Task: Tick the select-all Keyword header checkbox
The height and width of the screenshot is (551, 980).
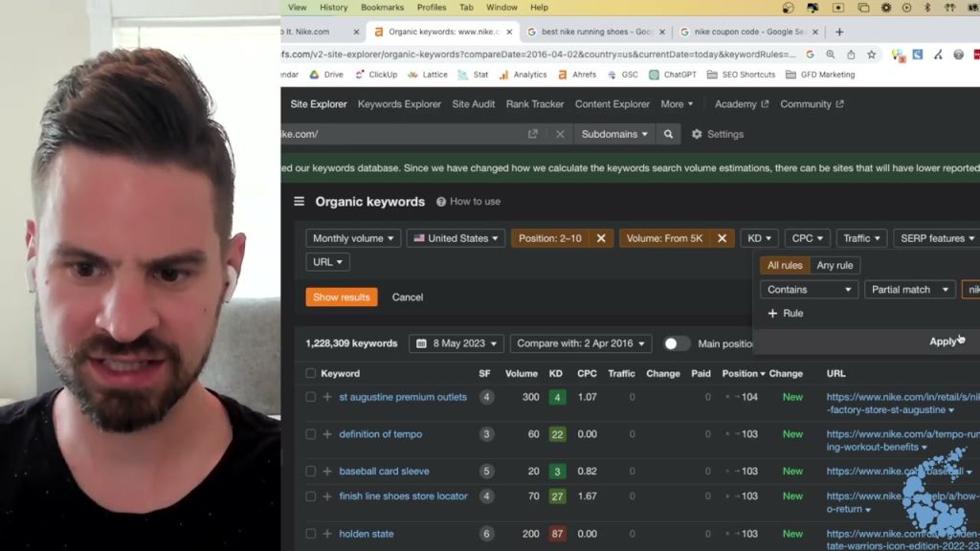Action: coord(311,374)
